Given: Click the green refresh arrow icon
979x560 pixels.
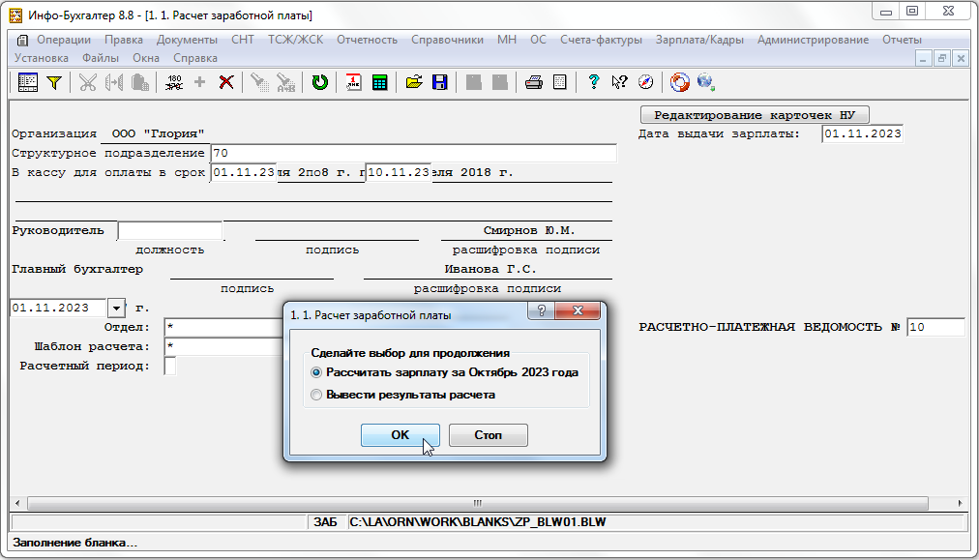Looking at the screenshot, I should click(319, 82).
